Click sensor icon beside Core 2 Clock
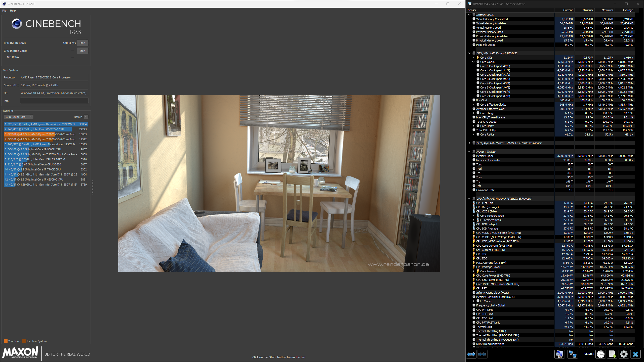 pyautogui.click(x=478, y=75)
